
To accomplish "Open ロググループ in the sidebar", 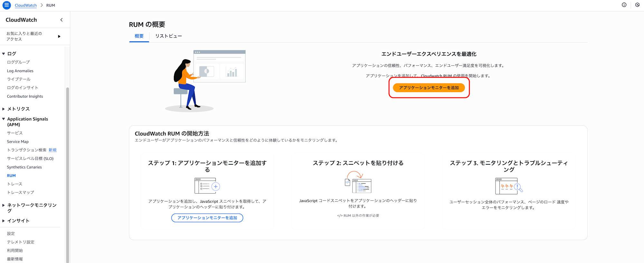I will pos(18,62).
